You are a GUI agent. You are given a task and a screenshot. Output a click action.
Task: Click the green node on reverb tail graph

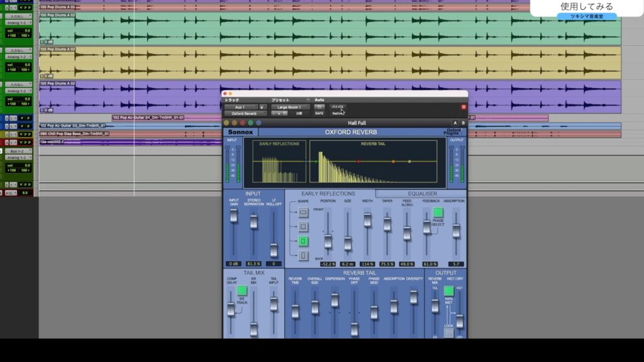coord(316,162)
